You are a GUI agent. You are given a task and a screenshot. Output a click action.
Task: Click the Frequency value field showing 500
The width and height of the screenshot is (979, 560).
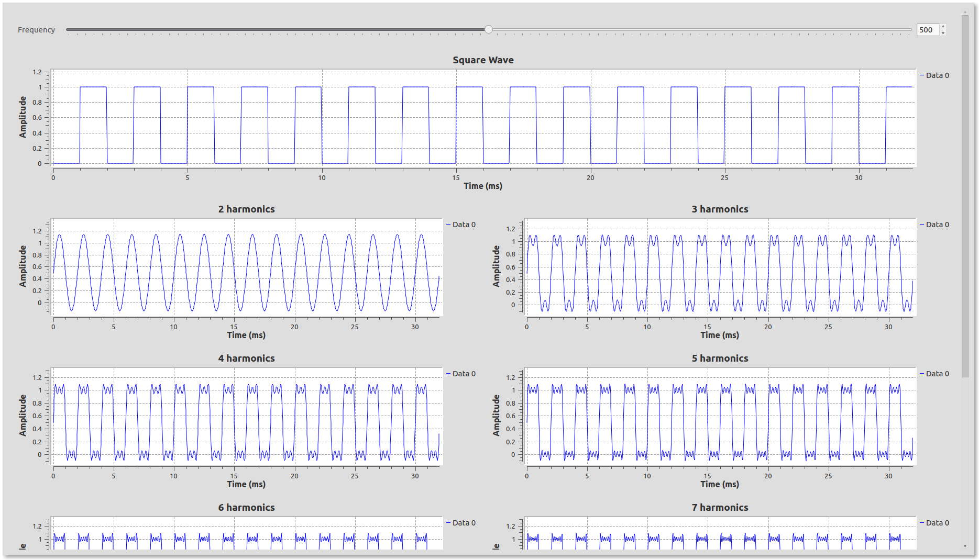click(x=928, y=30)
